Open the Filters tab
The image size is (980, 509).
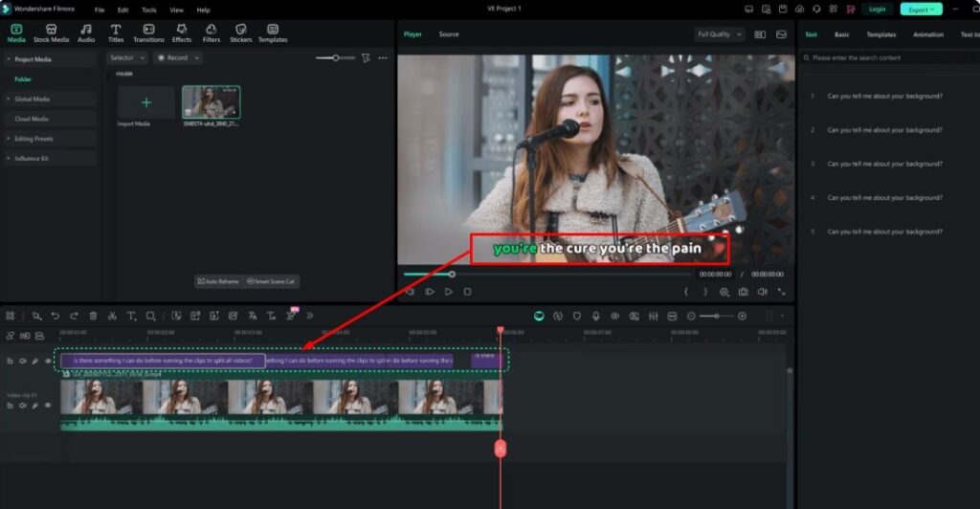[212, 33]
